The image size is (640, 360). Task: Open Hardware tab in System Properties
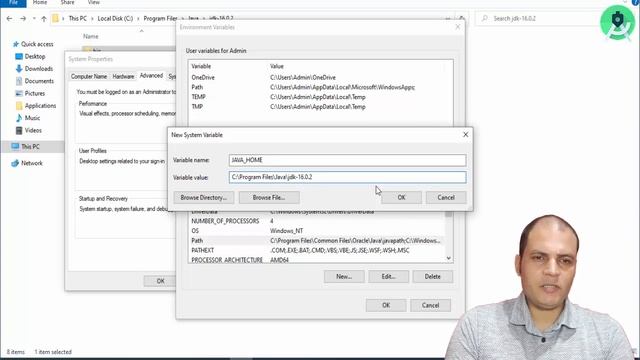click(123, 76)
